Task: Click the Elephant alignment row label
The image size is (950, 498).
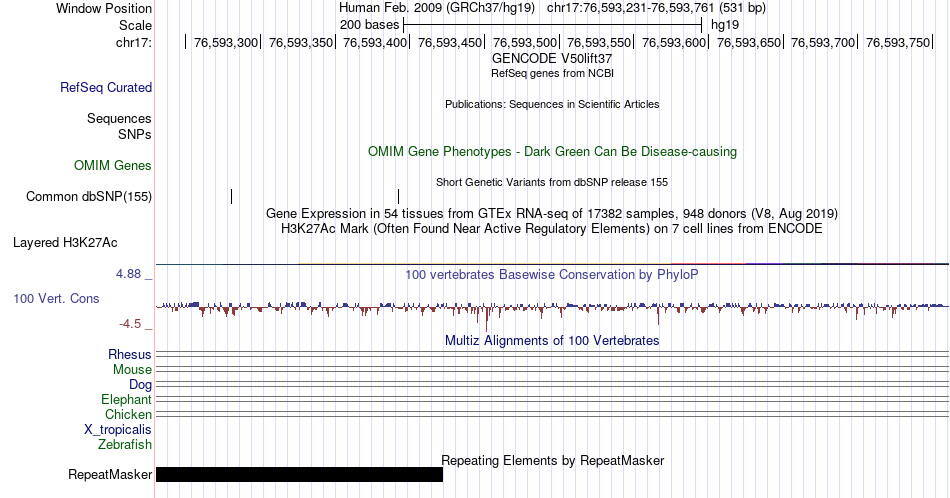Action: (127, 399)
